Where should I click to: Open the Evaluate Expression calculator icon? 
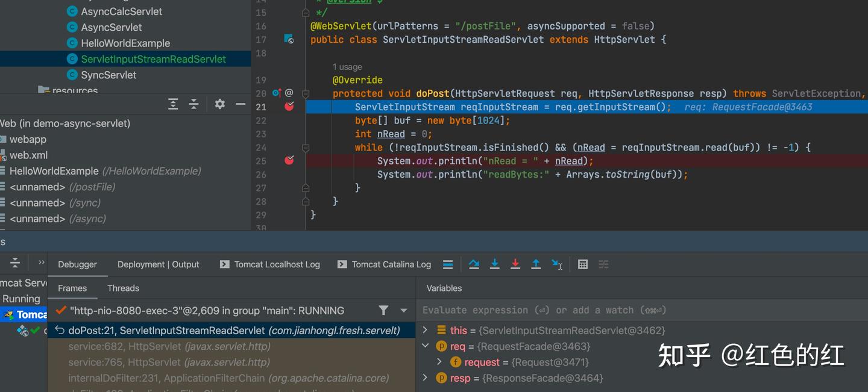coord(582,264)
